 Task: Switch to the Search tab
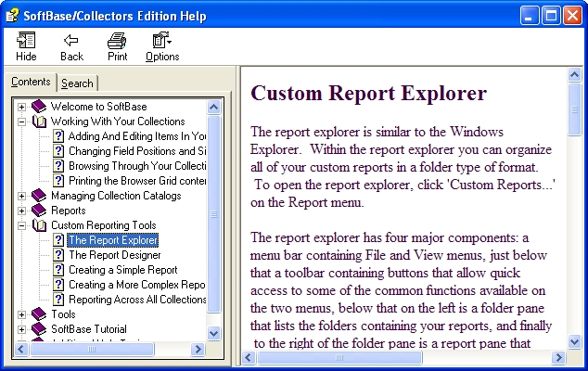[77, 83]
